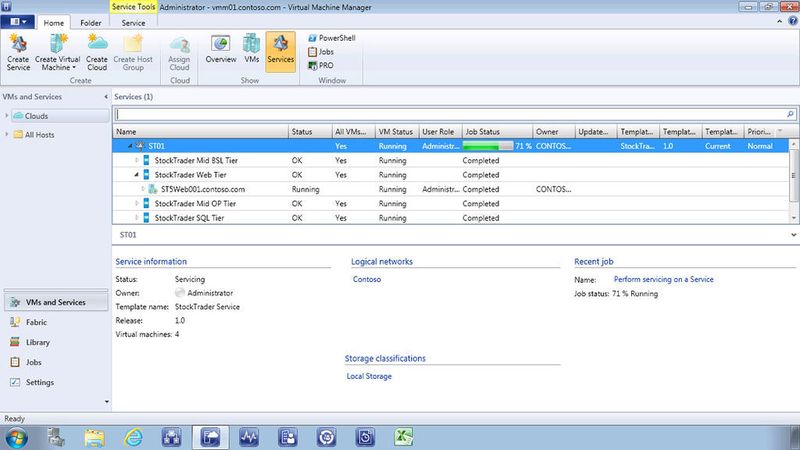Open the Jobs window from ribbon

pyautogui.click(x=321, y=52)
